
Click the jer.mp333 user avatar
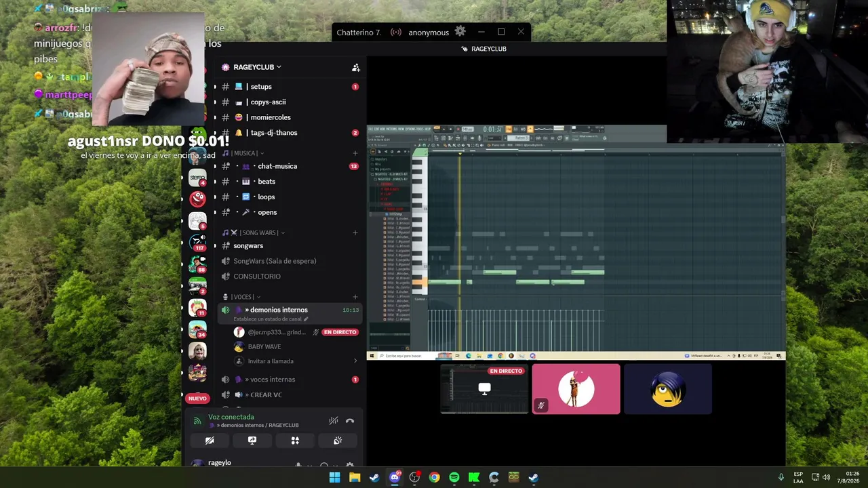click(239, 332)
